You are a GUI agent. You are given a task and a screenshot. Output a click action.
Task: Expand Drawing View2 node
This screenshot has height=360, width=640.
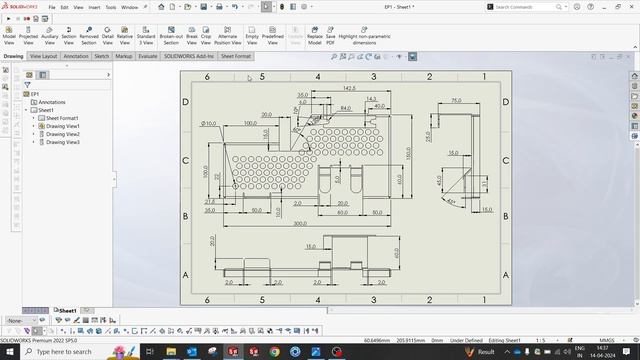click(x=33, y=134)
